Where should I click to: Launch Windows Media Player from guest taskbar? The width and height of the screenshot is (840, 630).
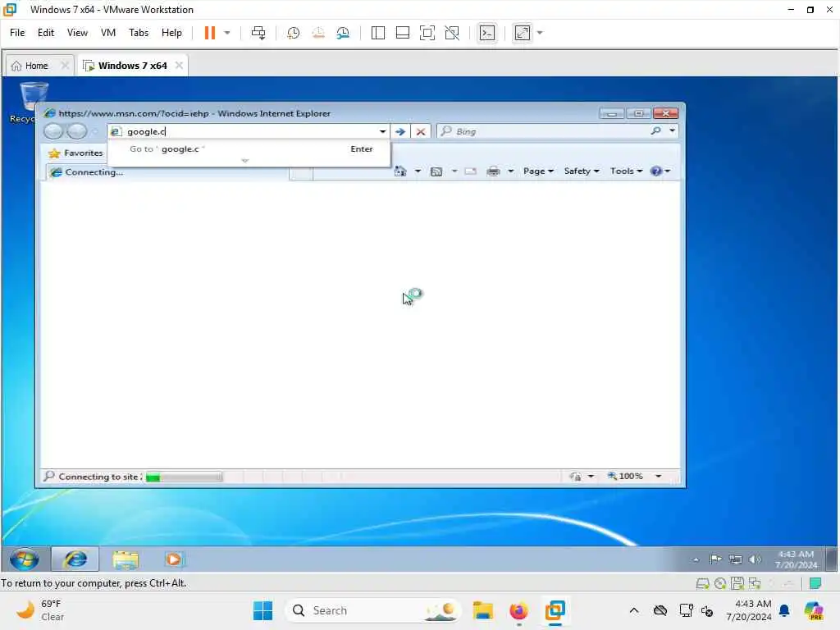[x=174, y=559]
